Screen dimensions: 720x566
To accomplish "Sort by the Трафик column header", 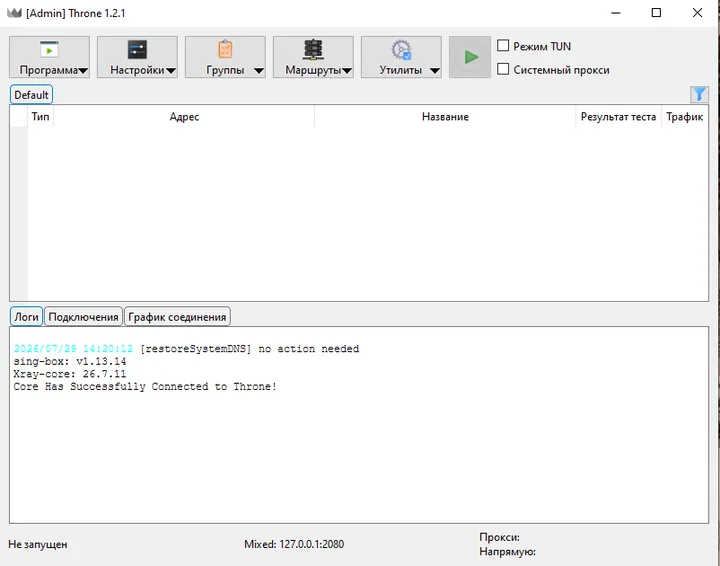I will click(685, 117).
